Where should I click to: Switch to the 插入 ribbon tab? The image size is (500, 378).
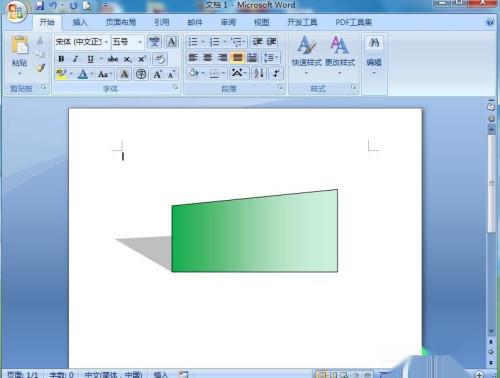click(80, 22)
